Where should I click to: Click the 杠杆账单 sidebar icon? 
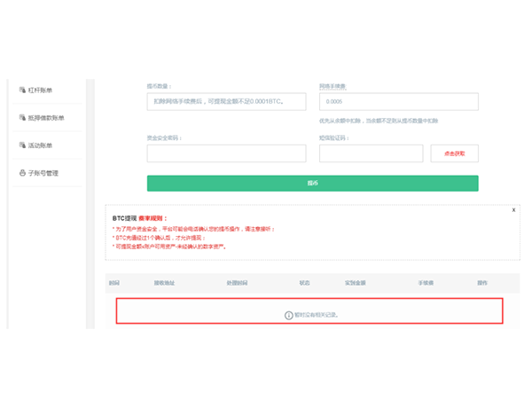(x=22, y=90)
